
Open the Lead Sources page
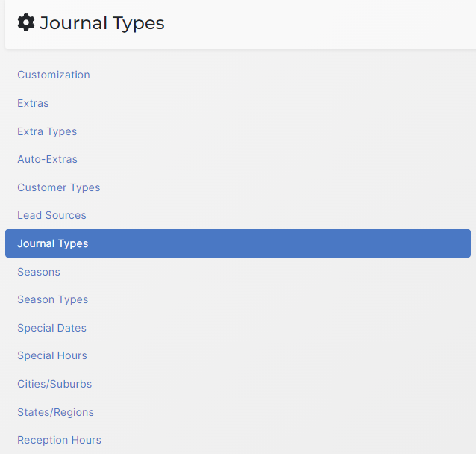51,215
